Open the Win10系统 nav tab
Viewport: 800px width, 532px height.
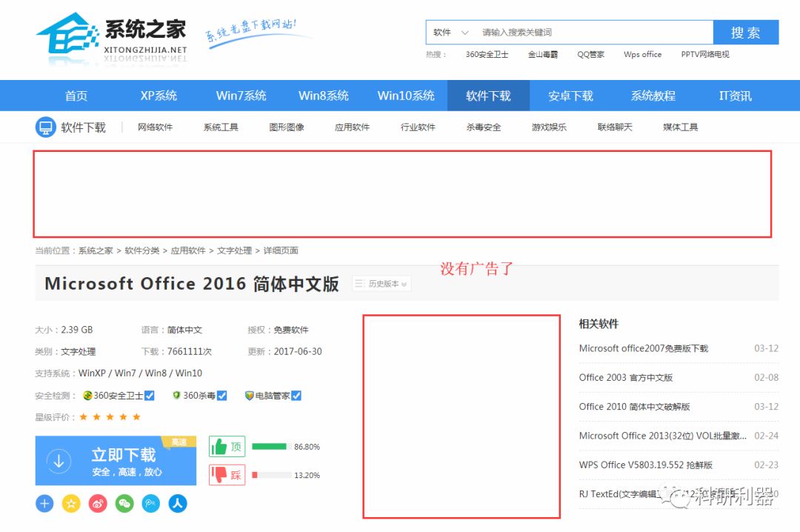406,96
